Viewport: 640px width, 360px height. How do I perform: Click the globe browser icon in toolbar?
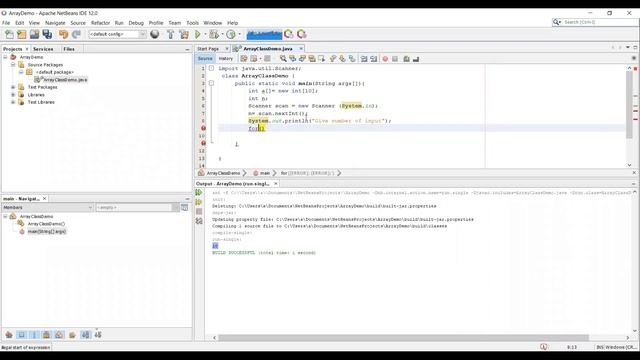(155, 34)
